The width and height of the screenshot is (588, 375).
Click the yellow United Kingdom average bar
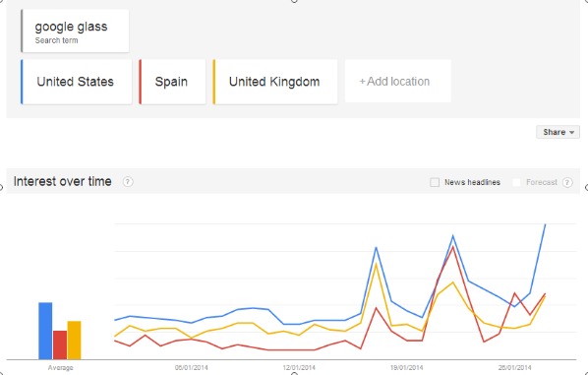74,341
